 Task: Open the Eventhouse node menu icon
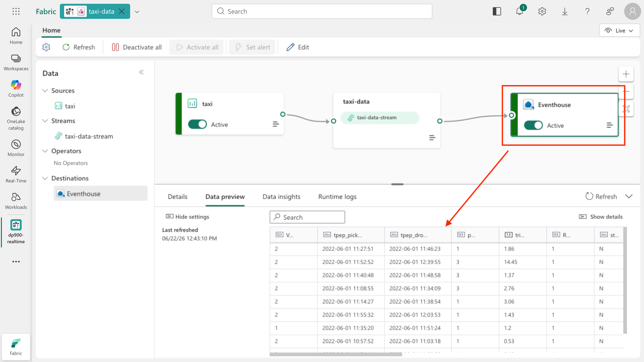[x=610, y=125]
